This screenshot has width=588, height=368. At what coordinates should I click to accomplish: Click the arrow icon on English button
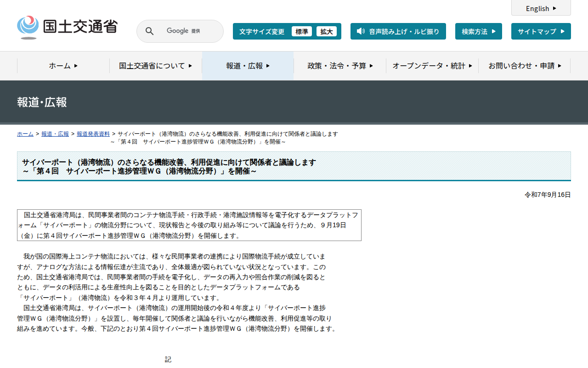point(554,8)
